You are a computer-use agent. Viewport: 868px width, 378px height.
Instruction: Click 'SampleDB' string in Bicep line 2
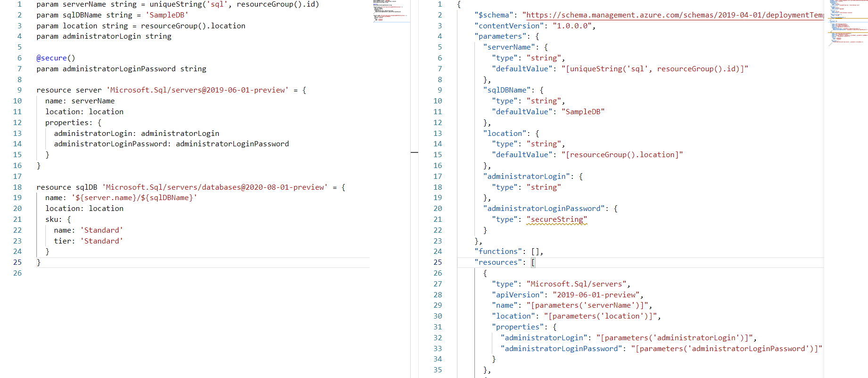[x=167, y=15]
